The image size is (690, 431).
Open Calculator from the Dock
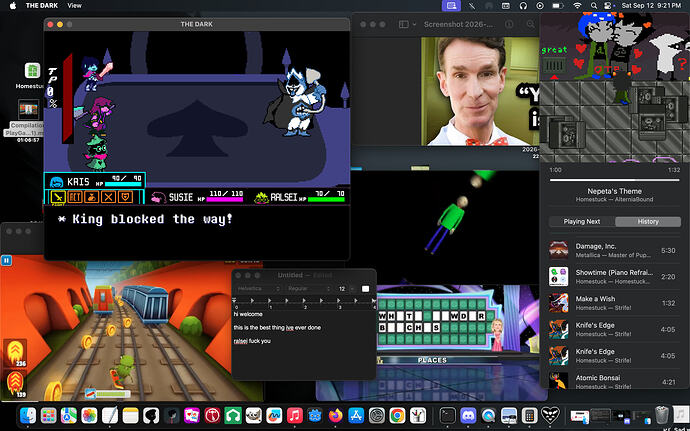529,415
